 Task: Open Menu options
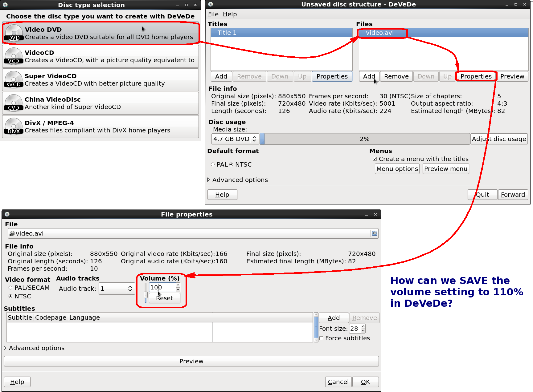click(x=397, y=169)
